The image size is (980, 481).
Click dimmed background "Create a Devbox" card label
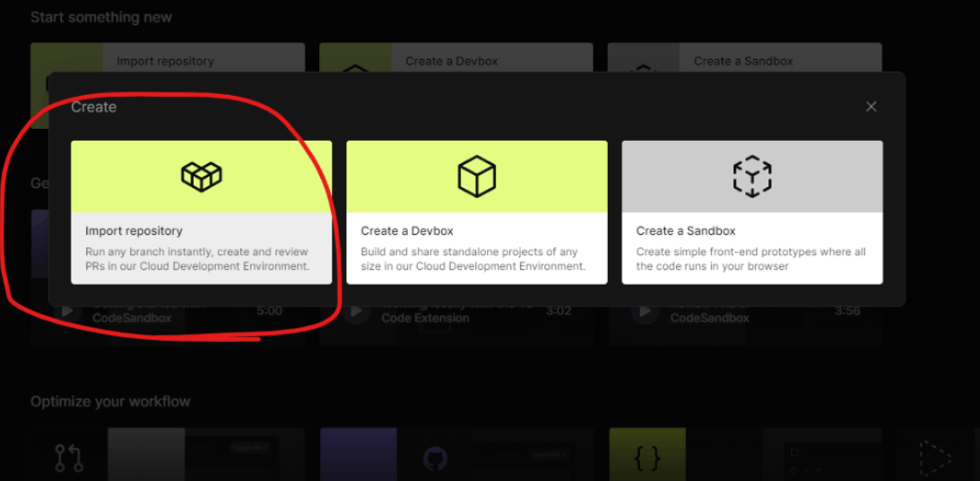click(x=452, y=61)
